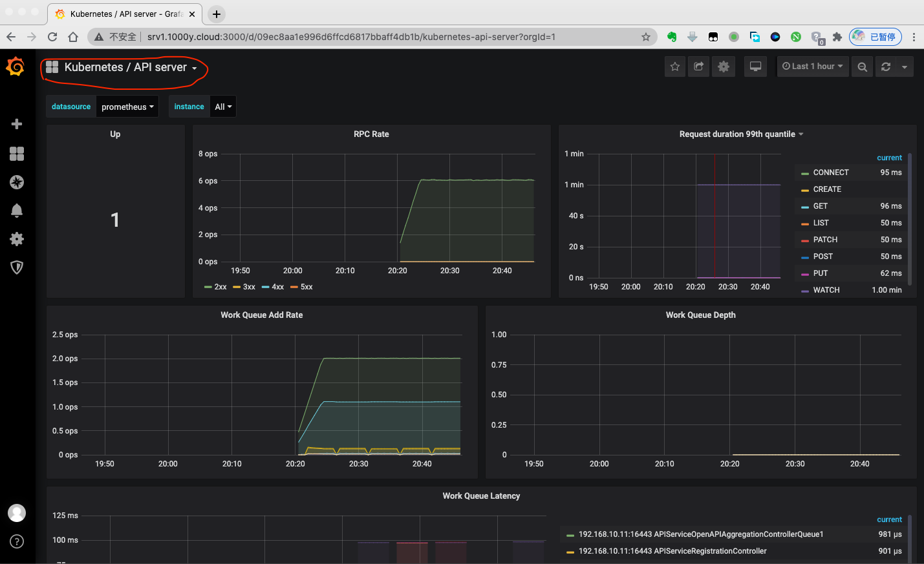Toggle the 2xx series in RPC Rate legend
Screen dimensions: 924x564
click(x=220, y=287)
